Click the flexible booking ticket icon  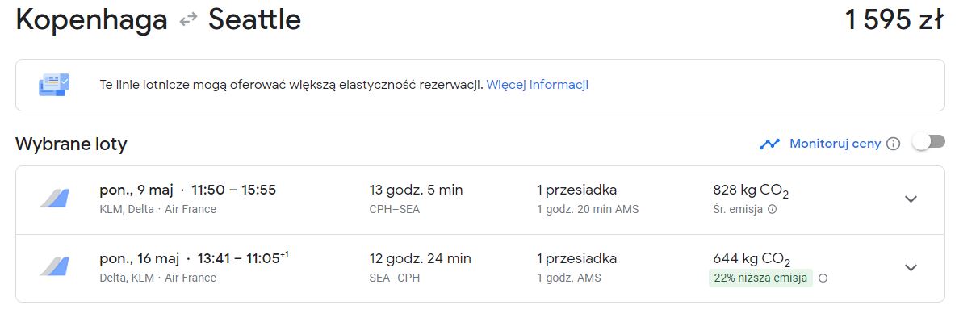54,84
